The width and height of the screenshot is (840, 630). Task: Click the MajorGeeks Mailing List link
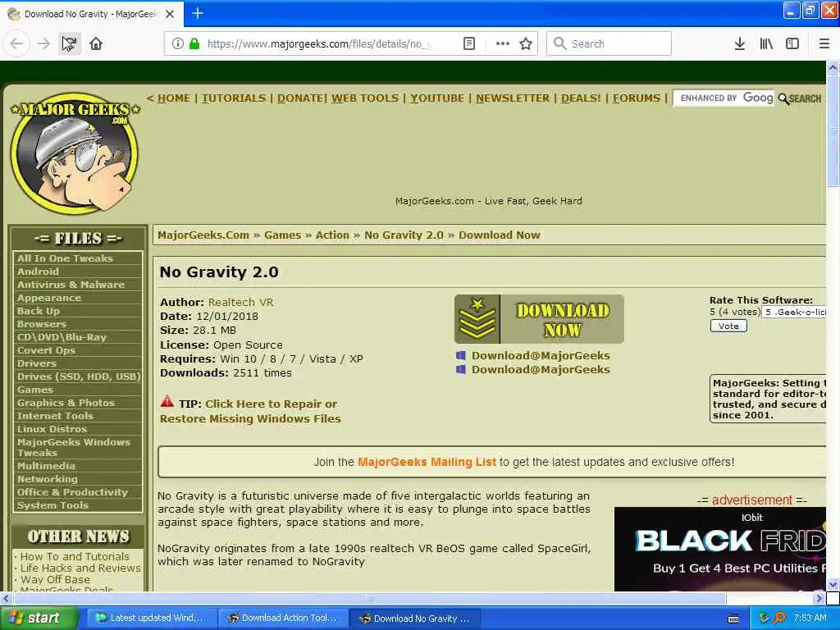(427, 463)
